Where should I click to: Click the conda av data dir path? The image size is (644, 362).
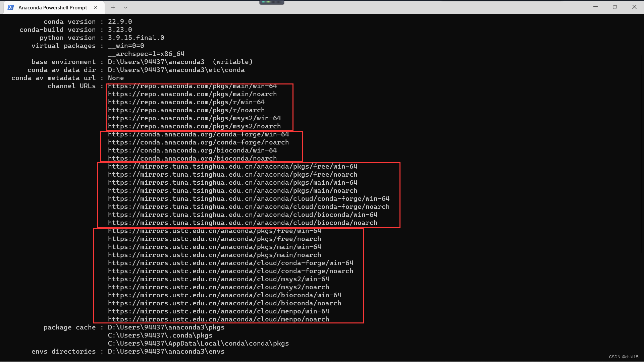pyautogui.click(x=176, y=70)
